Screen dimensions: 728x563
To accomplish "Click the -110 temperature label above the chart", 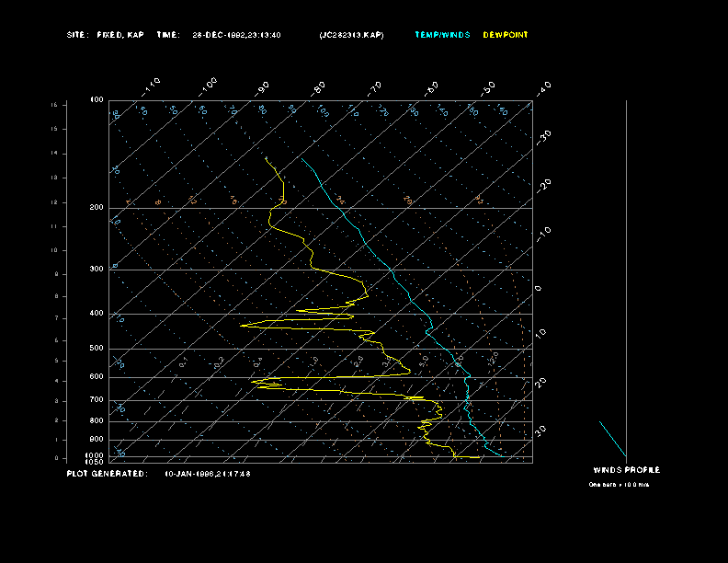I will click(151, 87).
